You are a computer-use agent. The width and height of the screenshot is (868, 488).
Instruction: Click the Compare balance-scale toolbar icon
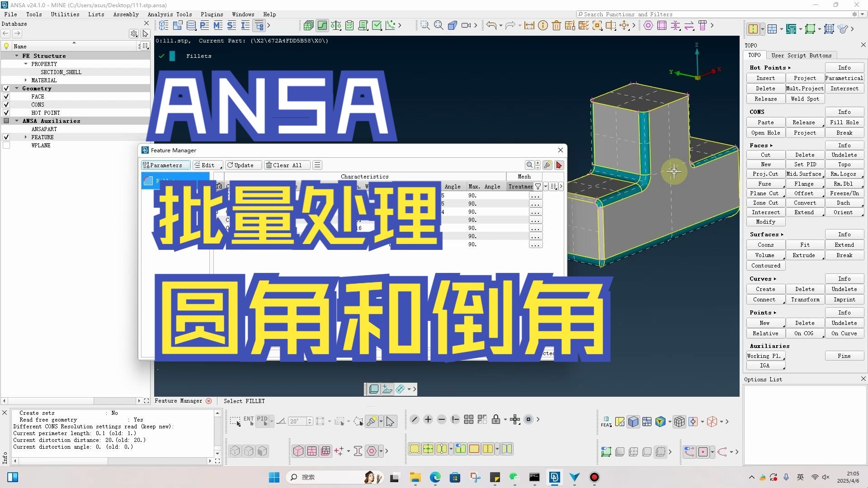coord(336,26)
